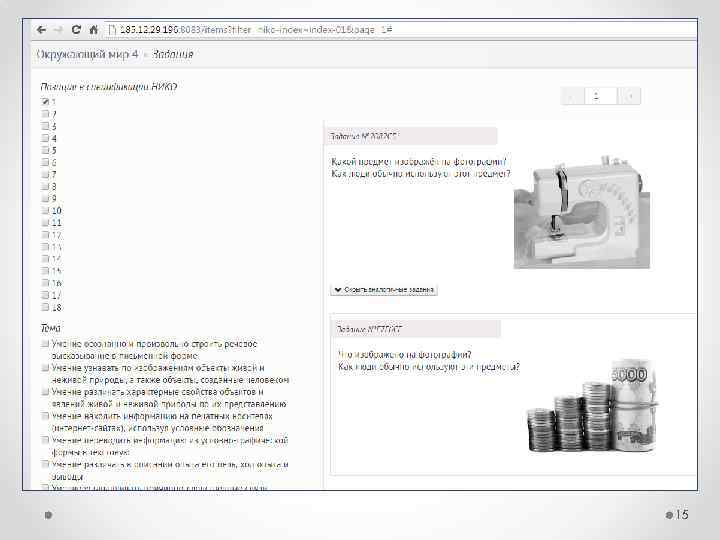The image size is (720, 540).
Task: Click the sewing machine photo
Action: (x=582, y=212)
